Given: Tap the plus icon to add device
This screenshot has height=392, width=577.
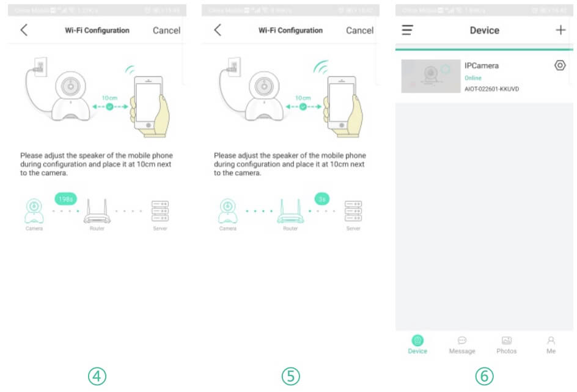Looking at the screenshot, I should click(x=560, y=30).
